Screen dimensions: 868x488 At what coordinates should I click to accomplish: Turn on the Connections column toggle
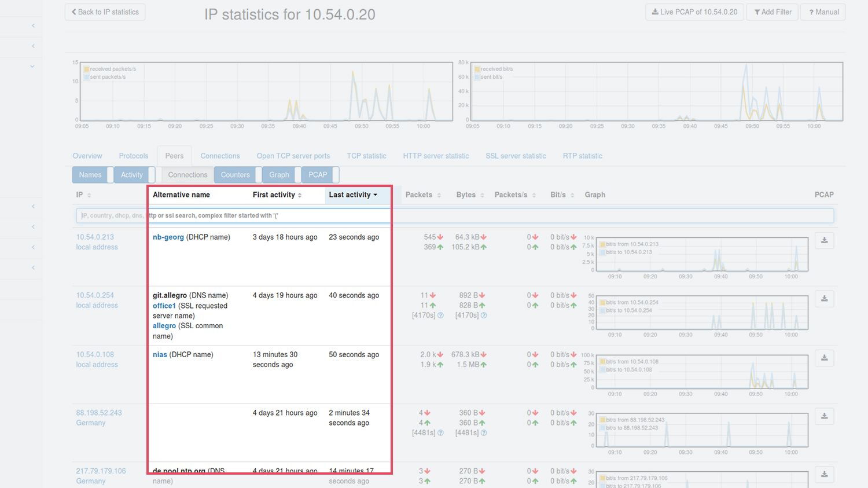pos(187,175)
